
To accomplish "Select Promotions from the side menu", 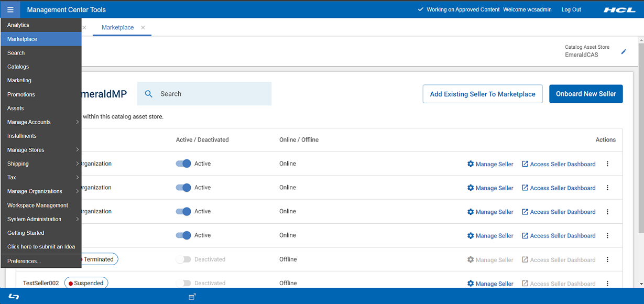I will (x=21, y=94).
